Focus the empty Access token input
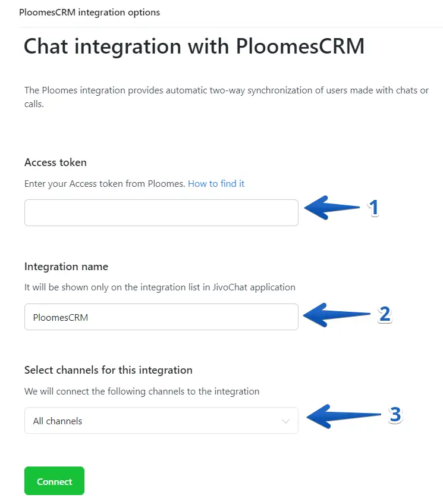Screen dimensions: 443x504 tap(161, 212)
